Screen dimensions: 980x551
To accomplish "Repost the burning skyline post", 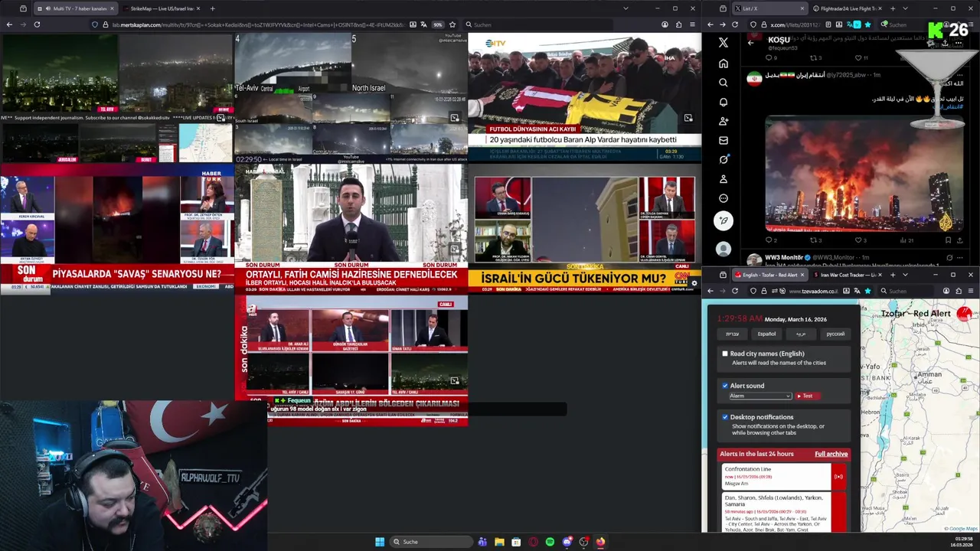I will coord(815,240).
